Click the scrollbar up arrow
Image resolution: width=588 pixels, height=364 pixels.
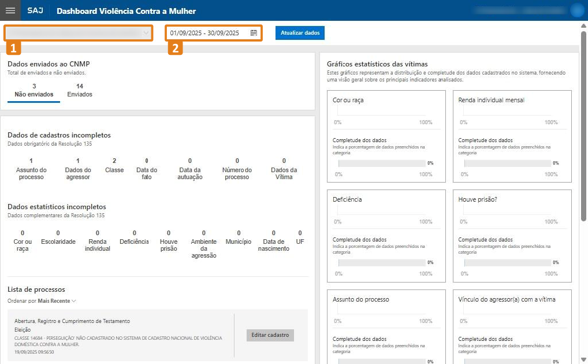click(583, 25)
